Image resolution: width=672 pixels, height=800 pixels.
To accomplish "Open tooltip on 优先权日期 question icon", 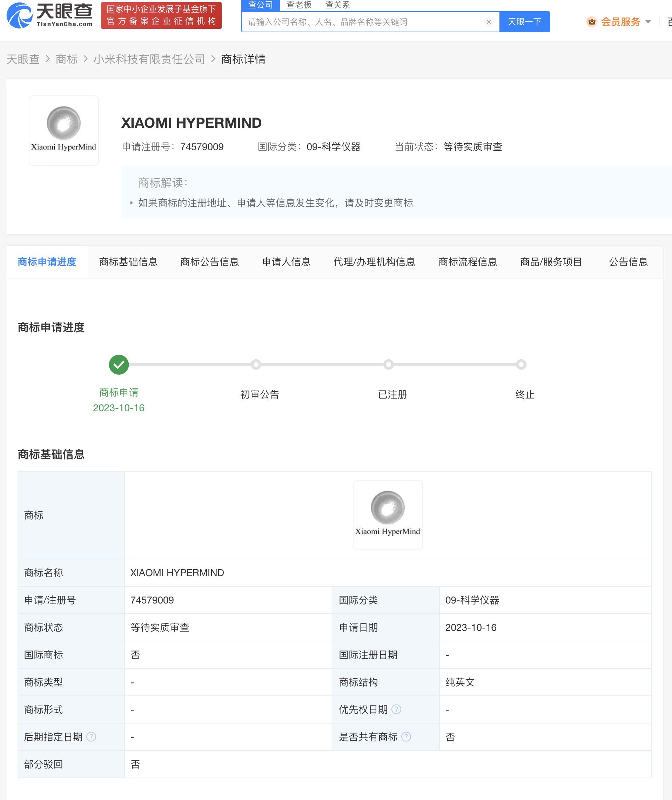I will [x=397, y=709].
